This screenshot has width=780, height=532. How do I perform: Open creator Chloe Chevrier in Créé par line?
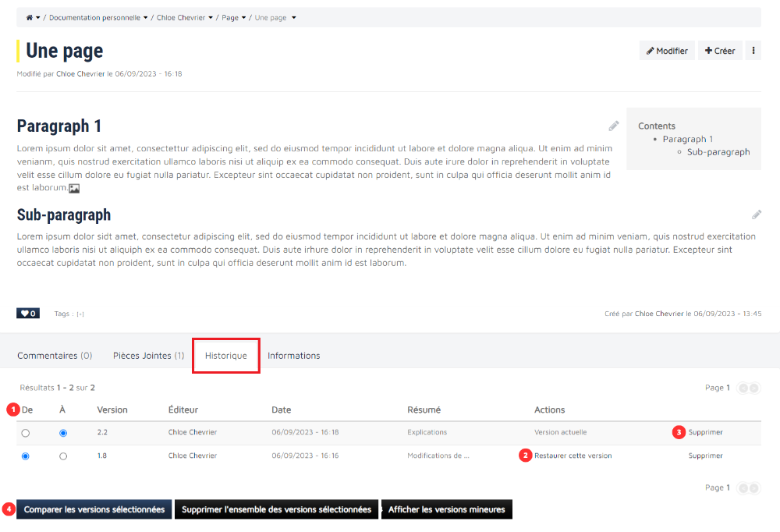pyautogui.click(x=659, y=314)
